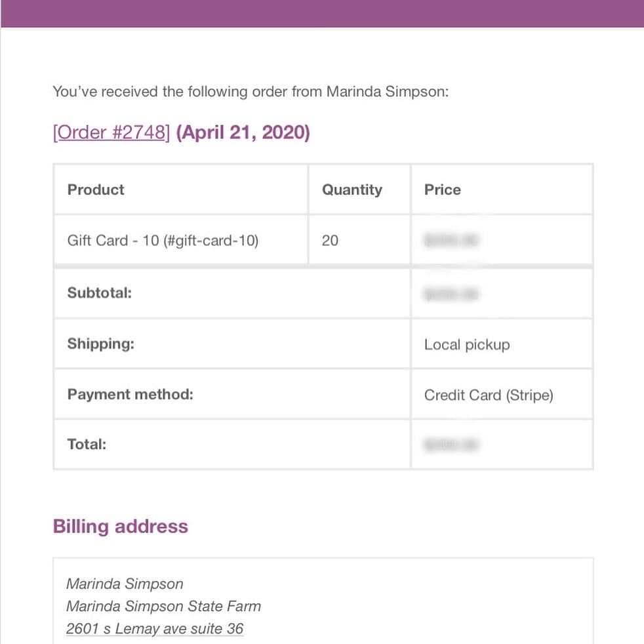Open the Order #2748 link
Image resolution: width=644 pixels, height=644 pixels.
tap(111, 132)
